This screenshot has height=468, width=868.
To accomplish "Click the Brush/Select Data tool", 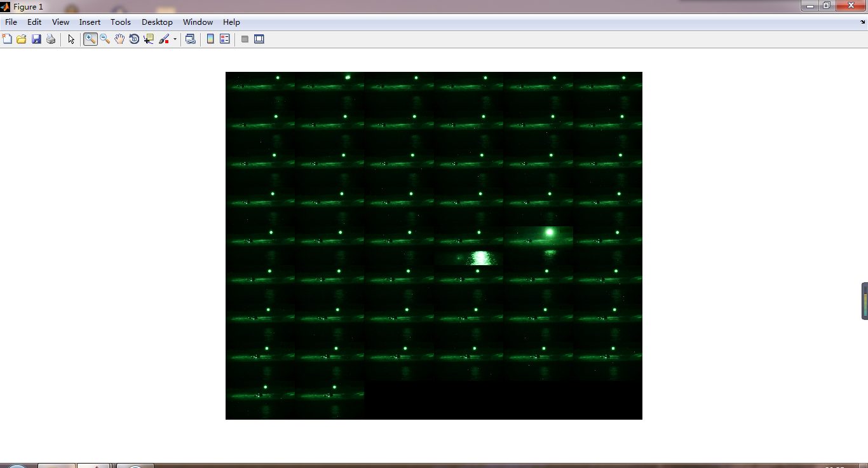I will coord(164,39).
